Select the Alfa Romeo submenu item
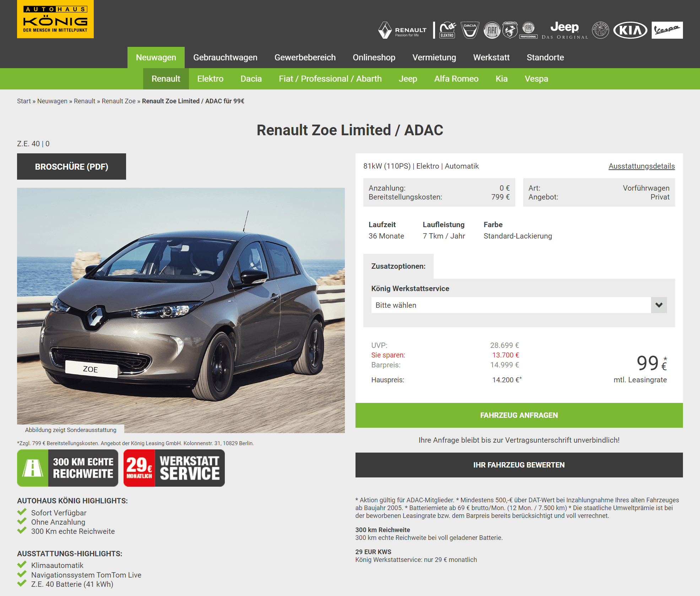700x596 pixels. tap(456, 79)
